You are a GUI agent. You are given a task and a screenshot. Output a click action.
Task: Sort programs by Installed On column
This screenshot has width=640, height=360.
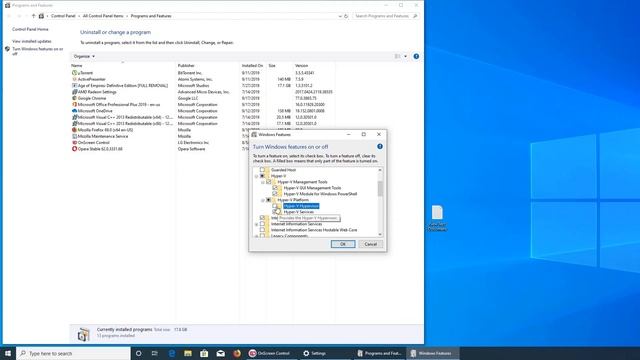click(253, 65)
